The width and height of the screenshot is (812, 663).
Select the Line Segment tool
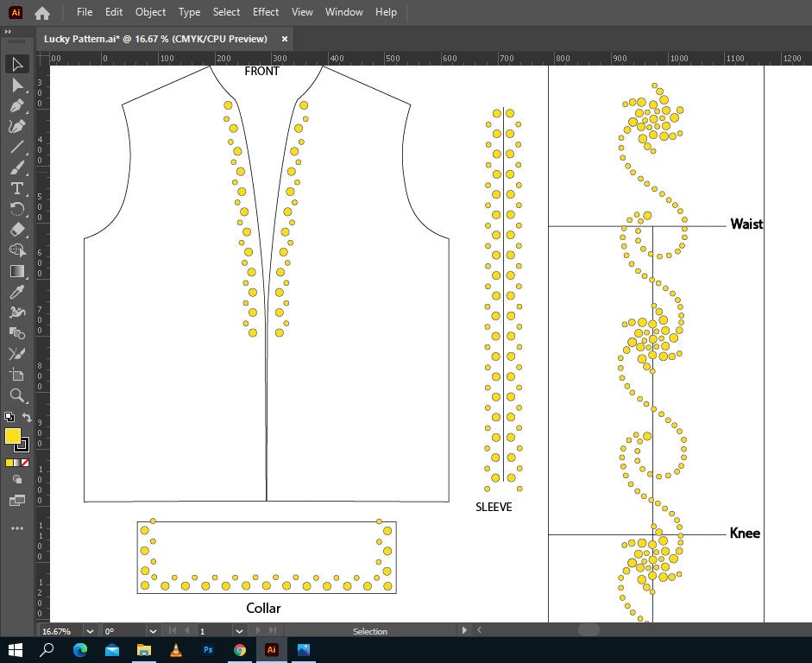[x=17, y=147]
